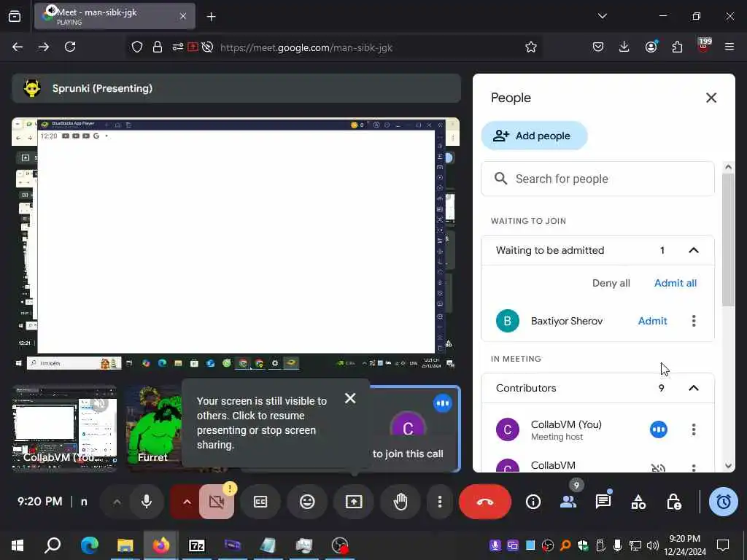Open the list all tabs dropdown
Screen dimensions: 747x560
602,16
